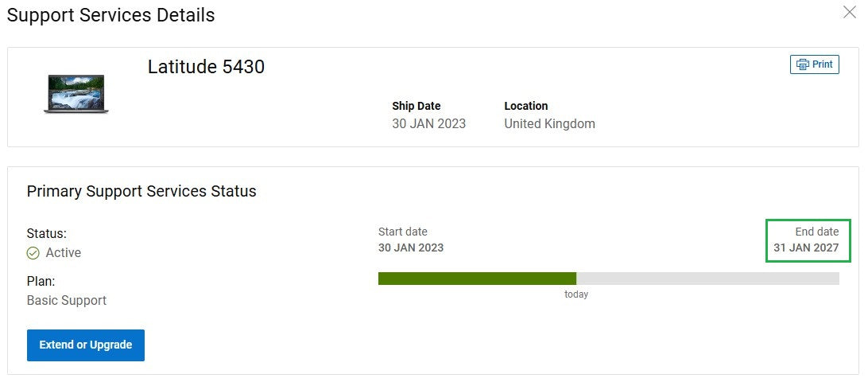This screenshot has width=868, height=382.
Task: Click the Primary Support Services Status heading
Action: [x=141, y=191]
